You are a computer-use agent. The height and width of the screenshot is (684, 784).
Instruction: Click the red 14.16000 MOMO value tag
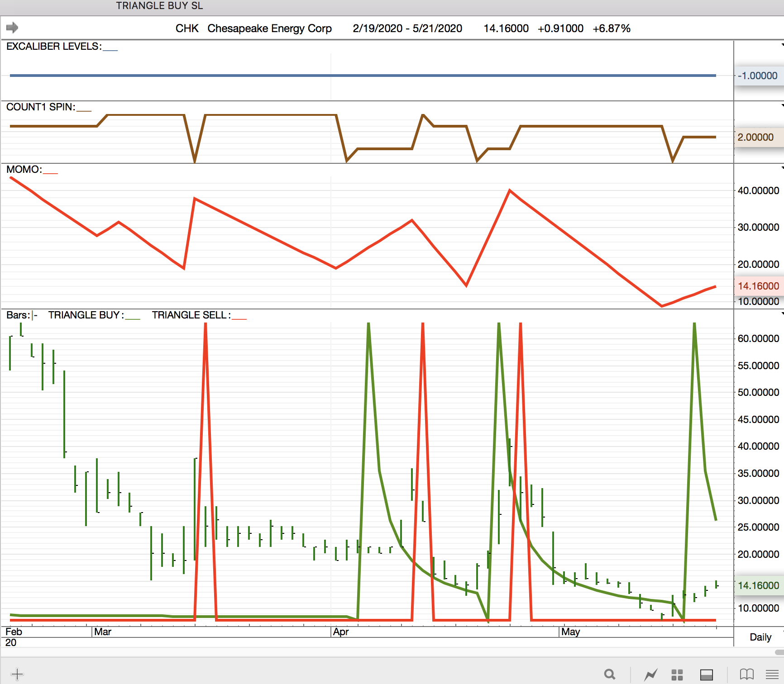tap(759, 286)
